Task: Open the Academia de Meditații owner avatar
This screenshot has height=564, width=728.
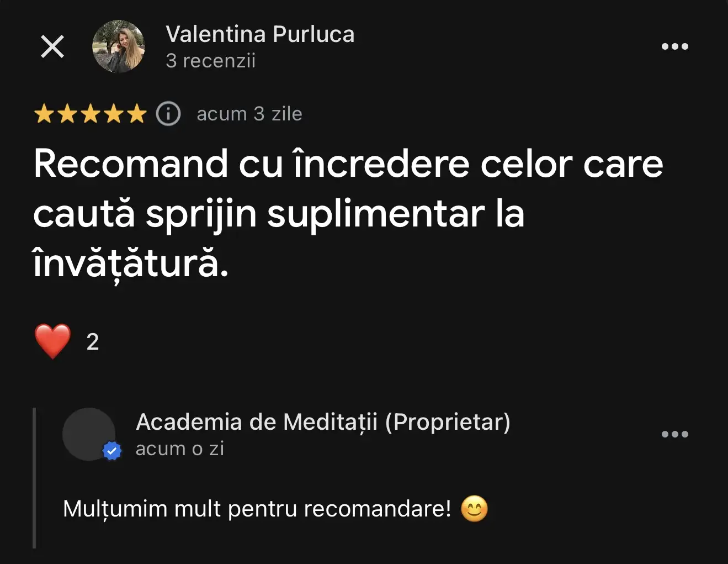Action: point(89,434)
